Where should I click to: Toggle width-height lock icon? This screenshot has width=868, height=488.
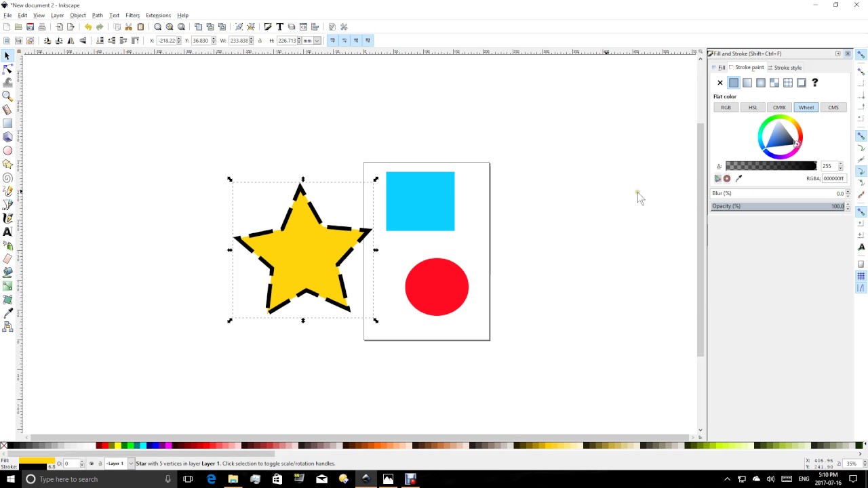260,41
